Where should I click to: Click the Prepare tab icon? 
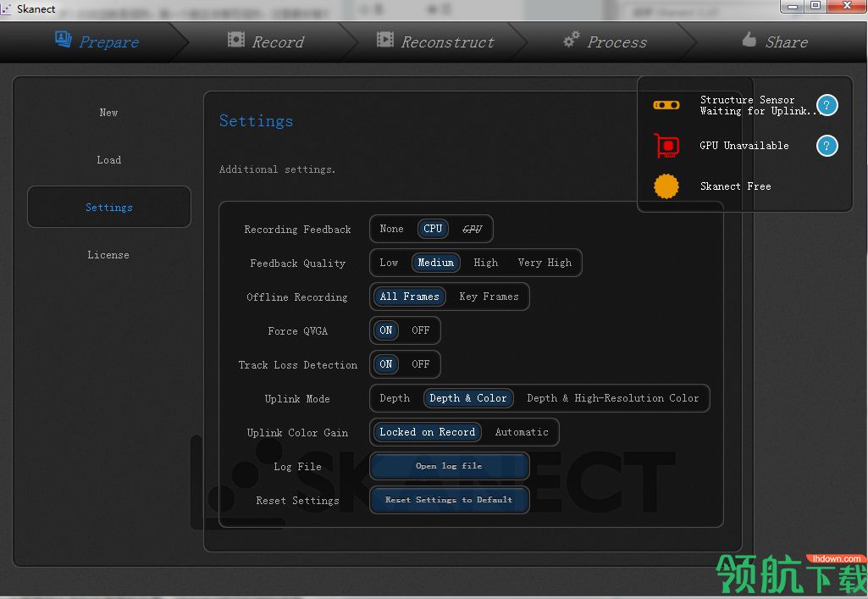coord(64,39)
